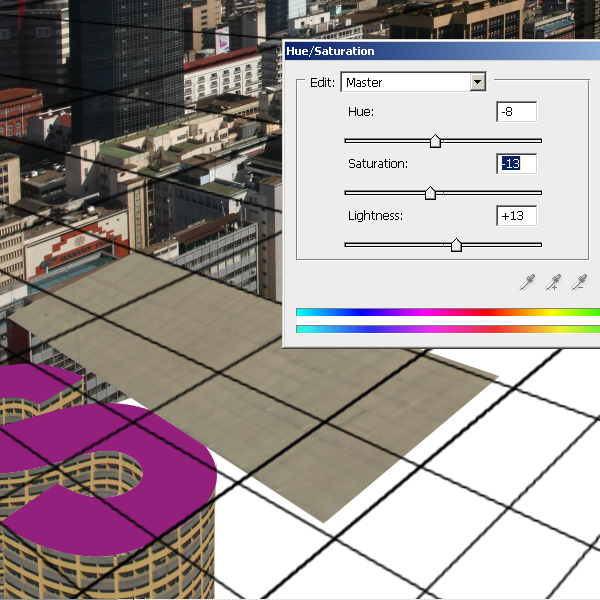Image resolution: width=600 pixels, height=600 pixels.
Task: Select the Add to Sample eyedropper
Action: click(x=553, y=282)
